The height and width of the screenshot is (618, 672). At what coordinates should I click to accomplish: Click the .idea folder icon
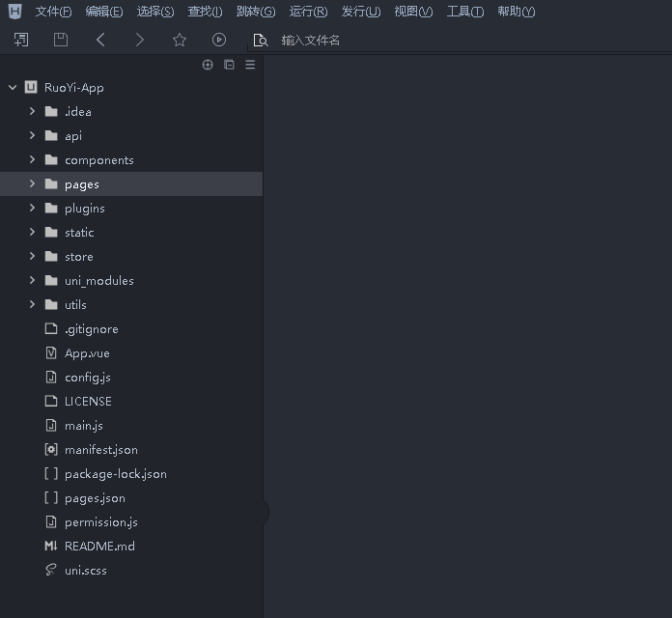pyautogui.click(x=51, y=111)
